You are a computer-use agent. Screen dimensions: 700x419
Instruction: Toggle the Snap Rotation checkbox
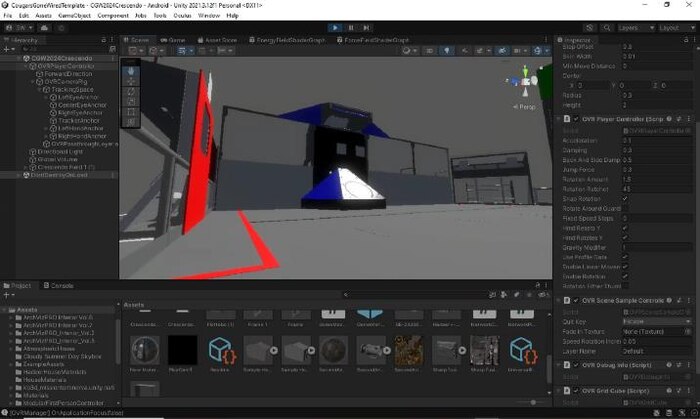click(x=626, y=198)
